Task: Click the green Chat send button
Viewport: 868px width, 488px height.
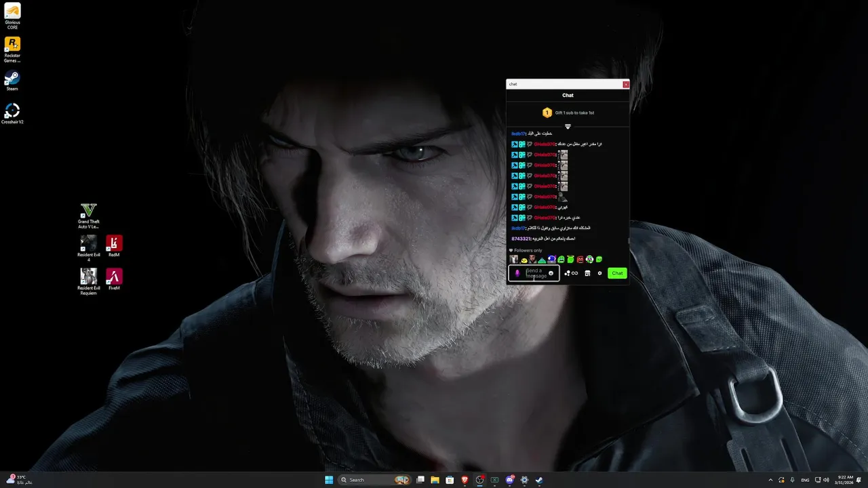Action: click(x=617, y=273)
